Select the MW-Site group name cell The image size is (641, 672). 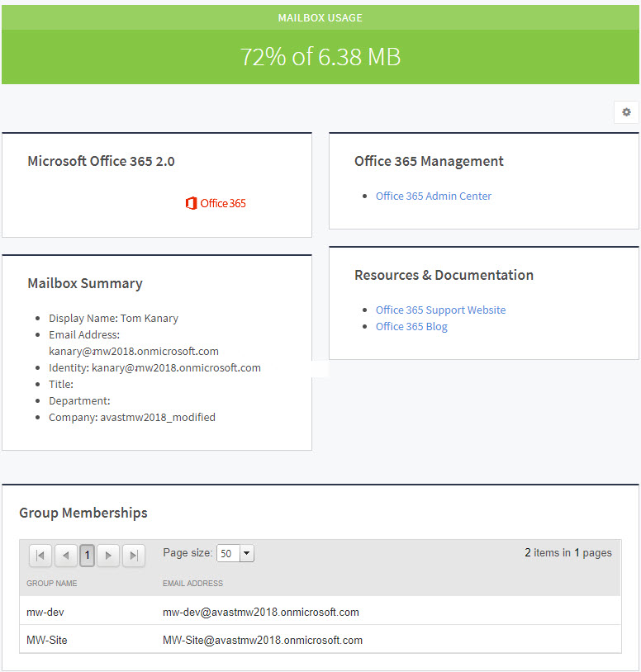click(47, 640)
